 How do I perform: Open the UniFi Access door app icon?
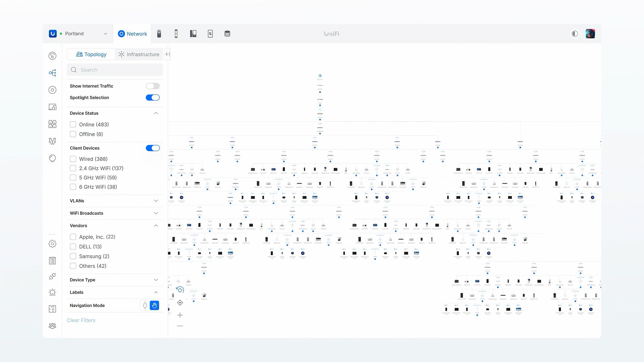(176, 34)
